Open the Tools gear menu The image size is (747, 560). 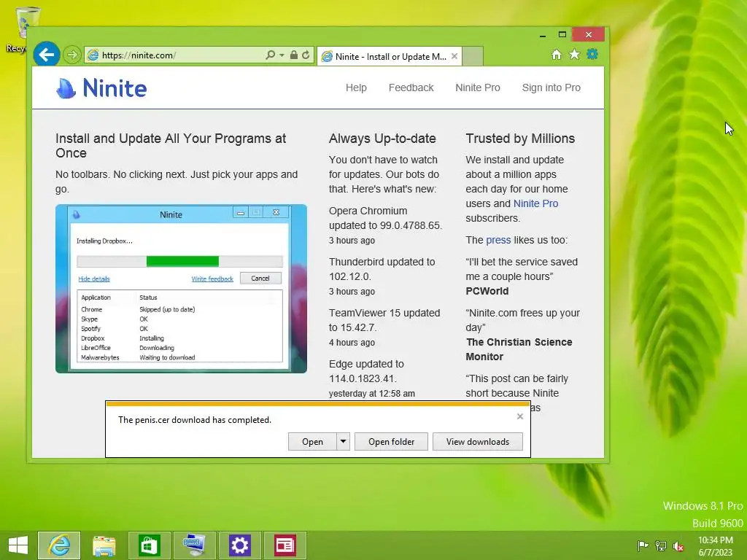592,54
